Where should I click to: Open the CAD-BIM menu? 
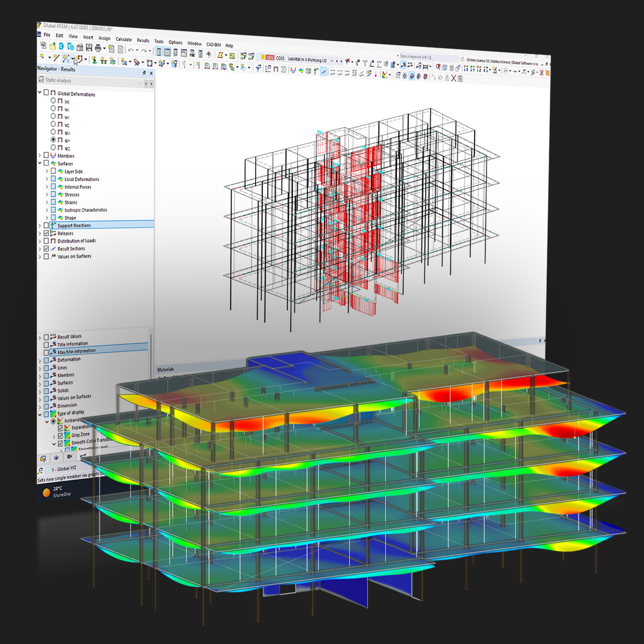point(212,44)
